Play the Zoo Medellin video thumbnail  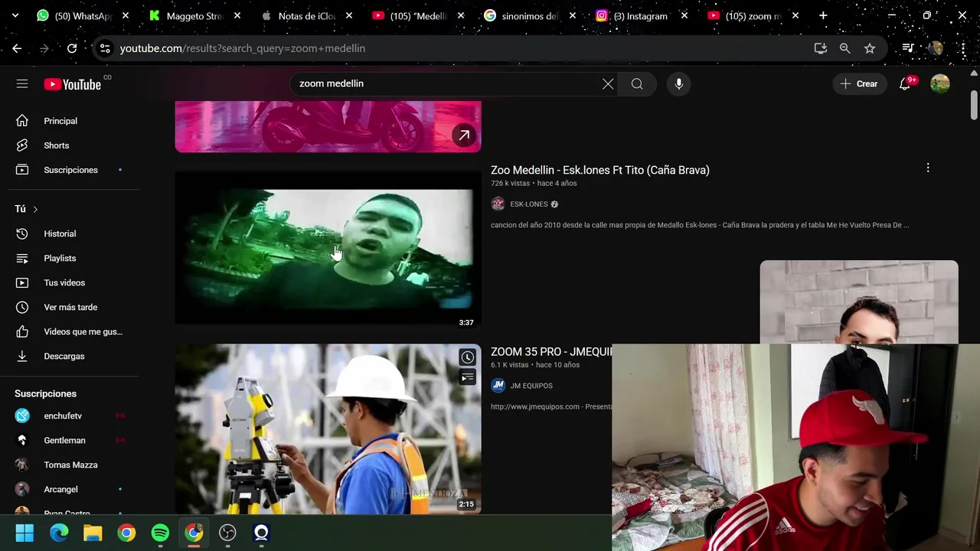328,248
